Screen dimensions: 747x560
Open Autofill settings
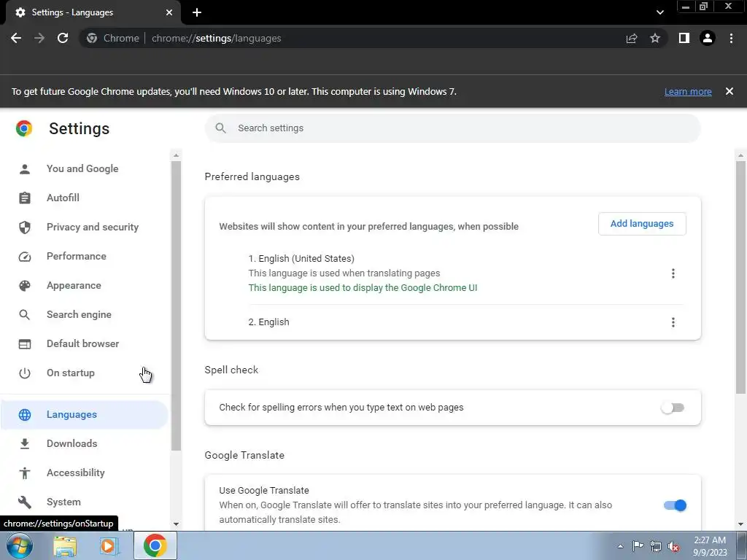coord(85,198)
